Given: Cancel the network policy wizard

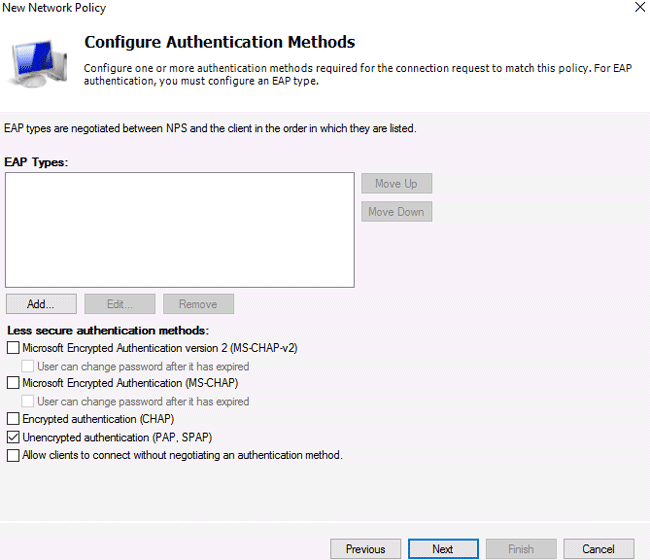Looking at the screenshot, I should tap(599, 549).
